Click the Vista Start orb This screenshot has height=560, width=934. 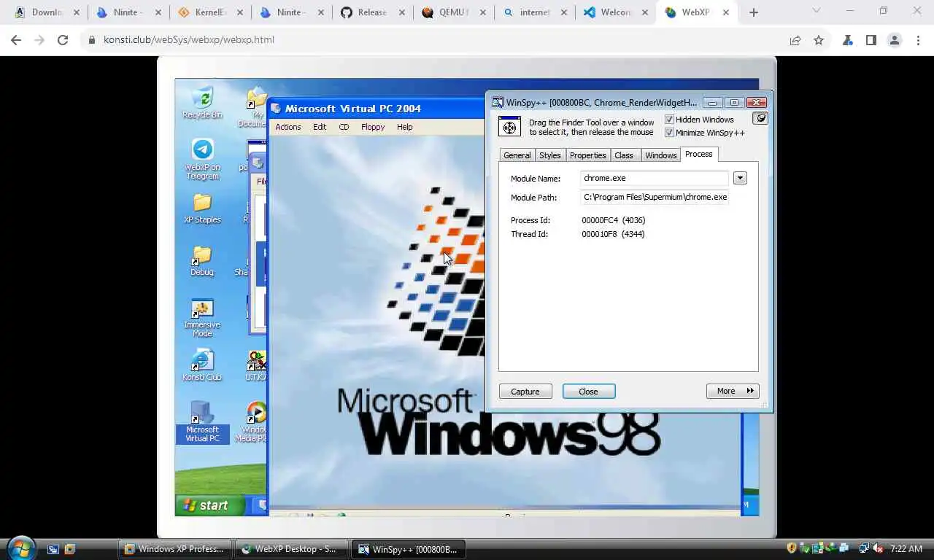coord(21,548)
